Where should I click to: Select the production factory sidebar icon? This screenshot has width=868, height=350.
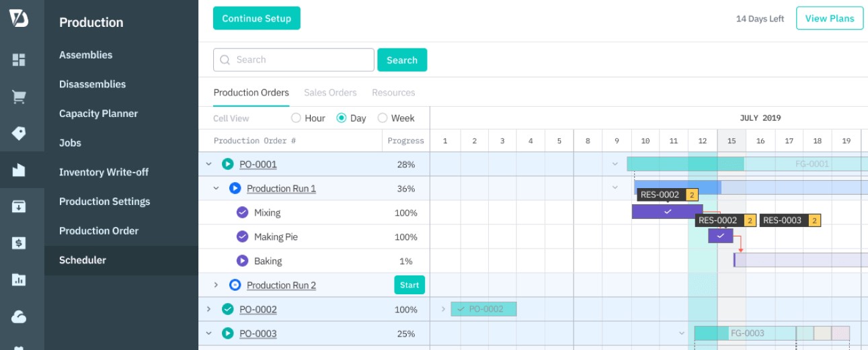(19, 170)
